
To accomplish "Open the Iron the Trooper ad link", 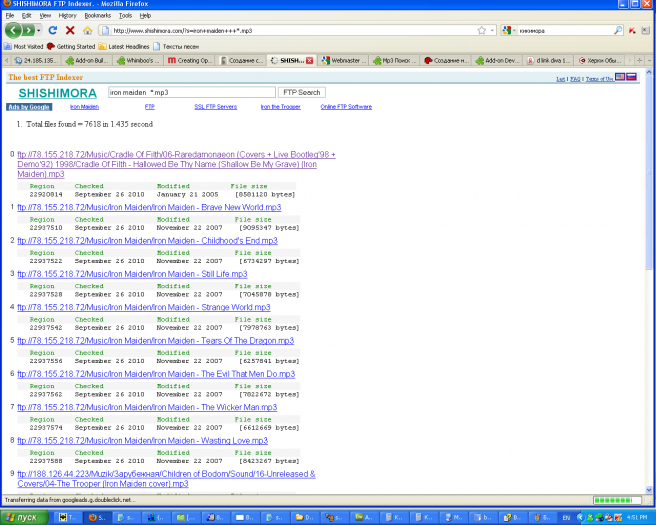I will pyautogui.click(x=280, y=107).
